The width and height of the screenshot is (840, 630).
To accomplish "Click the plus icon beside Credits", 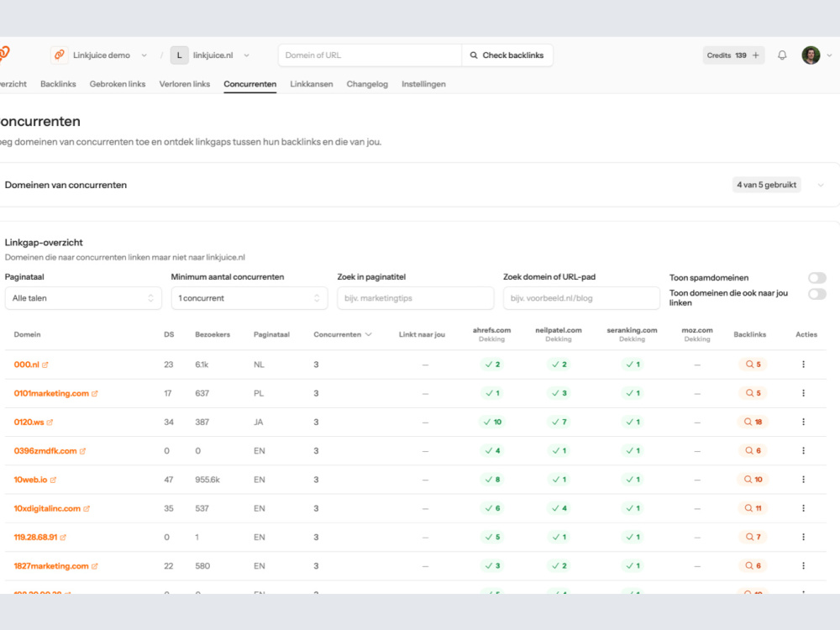I will click(755, 55).
